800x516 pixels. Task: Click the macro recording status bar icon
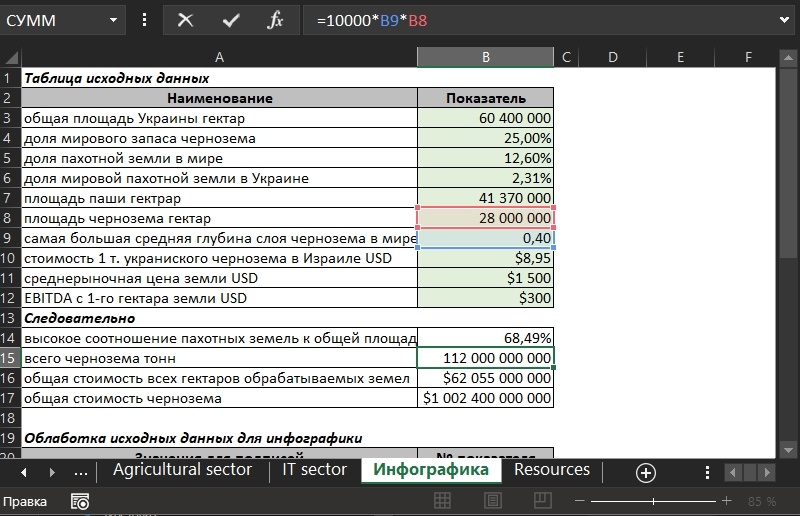pos(80,501)
